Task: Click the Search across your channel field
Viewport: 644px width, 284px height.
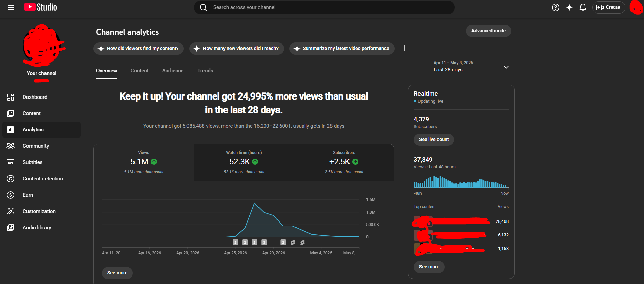Action: pos(324,7)
